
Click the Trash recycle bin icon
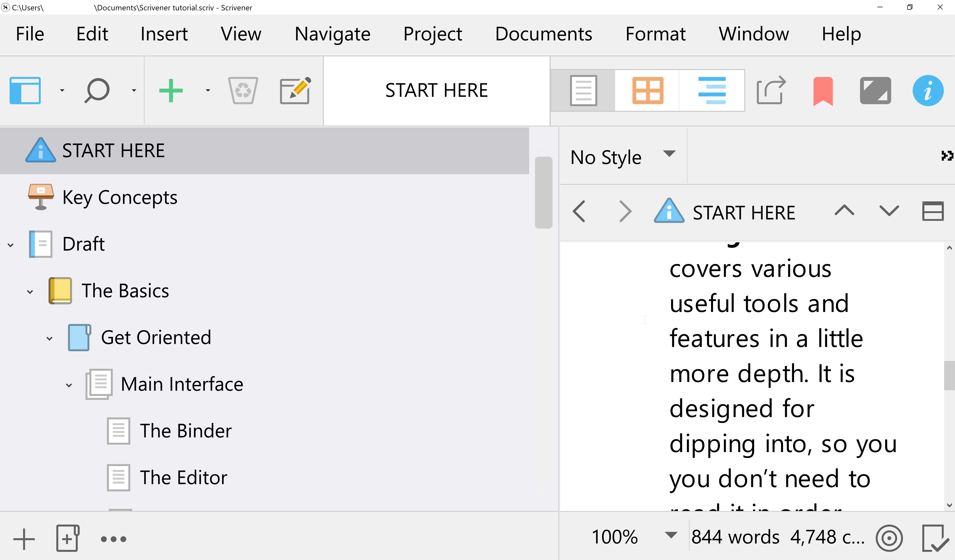point(243,90)
